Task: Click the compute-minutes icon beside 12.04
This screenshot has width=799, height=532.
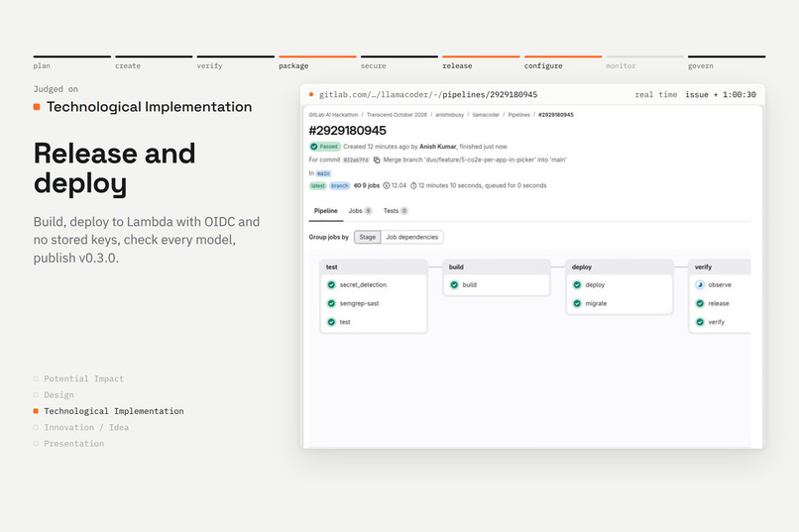Action: coord(387,186)
